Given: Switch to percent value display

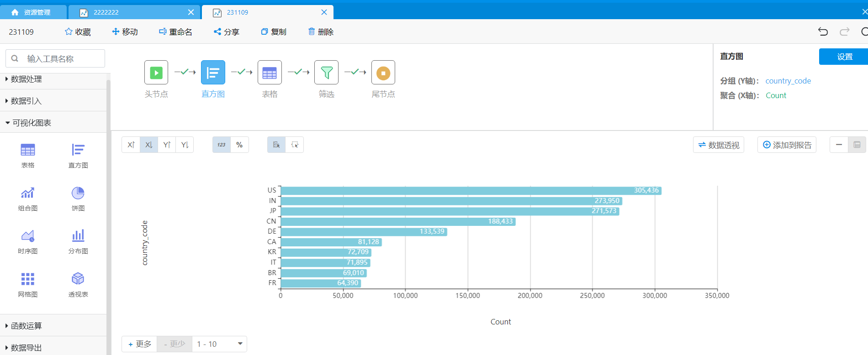Looking at the screenshot, I should [x=239, y=145].
